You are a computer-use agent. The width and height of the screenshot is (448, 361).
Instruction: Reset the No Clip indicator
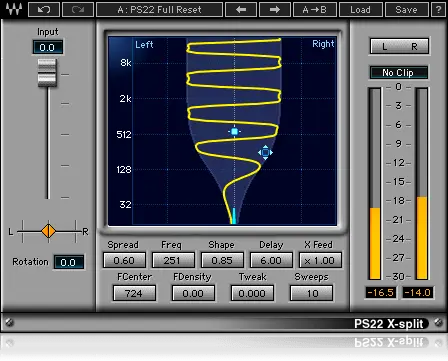click(398, 72)
